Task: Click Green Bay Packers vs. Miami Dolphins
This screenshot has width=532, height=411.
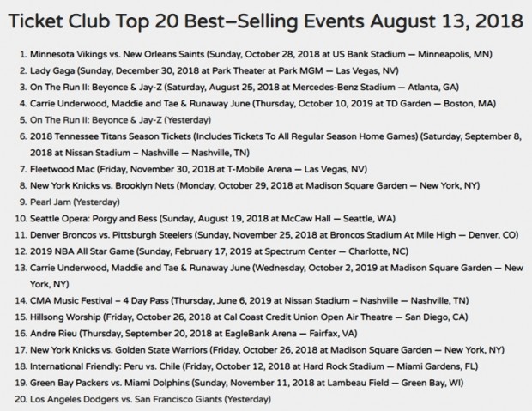Action: pos(246,383)
